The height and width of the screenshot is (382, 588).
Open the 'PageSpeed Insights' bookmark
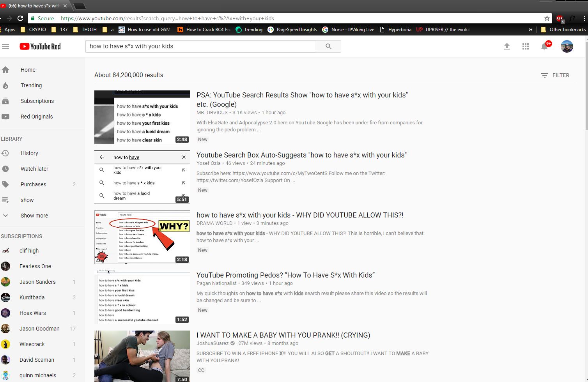292,30
